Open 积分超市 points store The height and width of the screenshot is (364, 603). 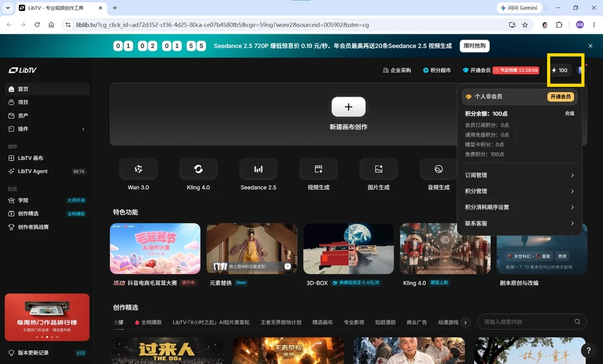coord(437,70)
